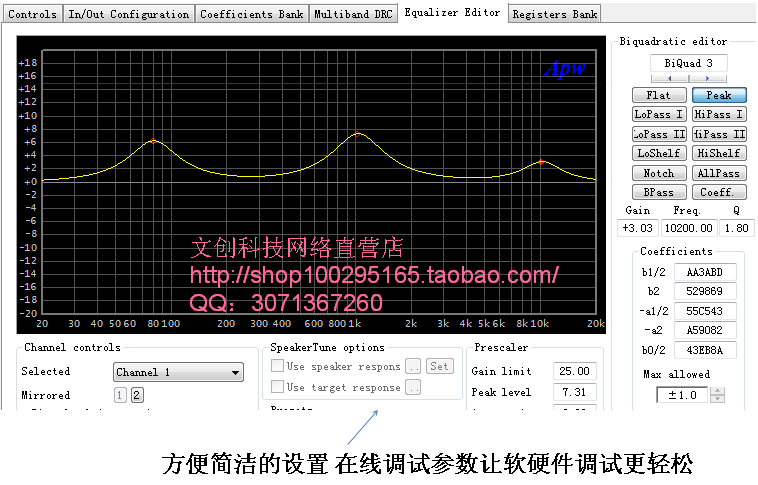Image resolution: width=758 pixels, height=485 pixels.
Task: Choose the LoPass I filter
Action: (x=659, y=115)
